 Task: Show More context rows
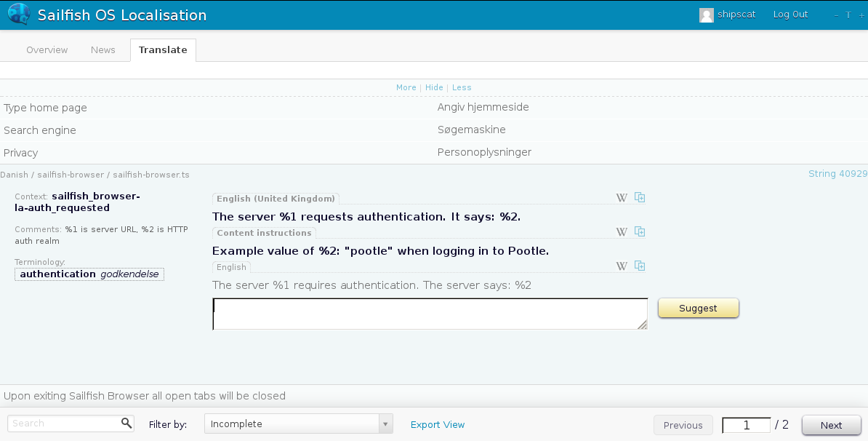tap(406, 87)
